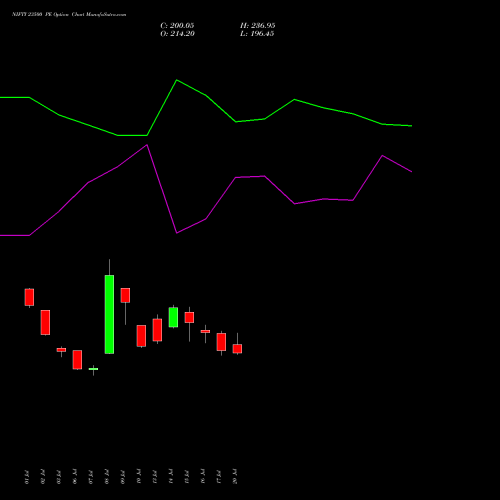Screen dimensions: 500x500
Task: Select the red candle for 02 Jul
Action: 45,322
